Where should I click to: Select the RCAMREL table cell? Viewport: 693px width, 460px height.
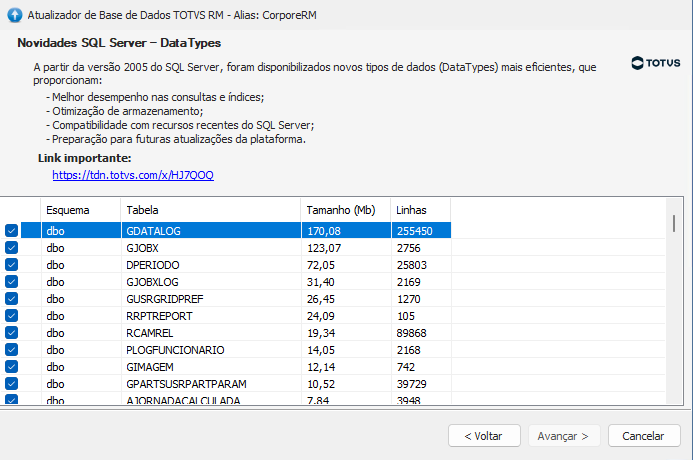[x=211, y=333]
